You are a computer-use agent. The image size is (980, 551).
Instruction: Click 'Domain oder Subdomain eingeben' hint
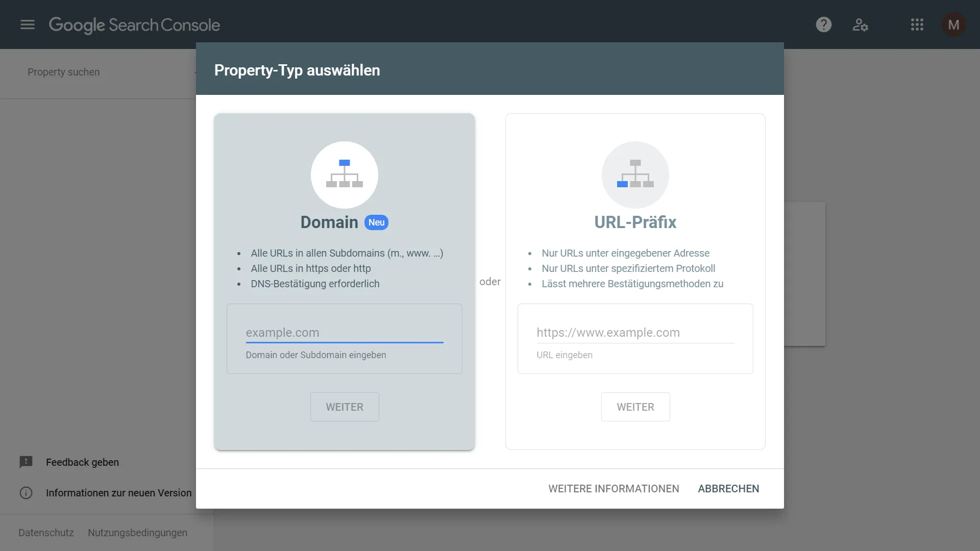(x=316, y=355)
